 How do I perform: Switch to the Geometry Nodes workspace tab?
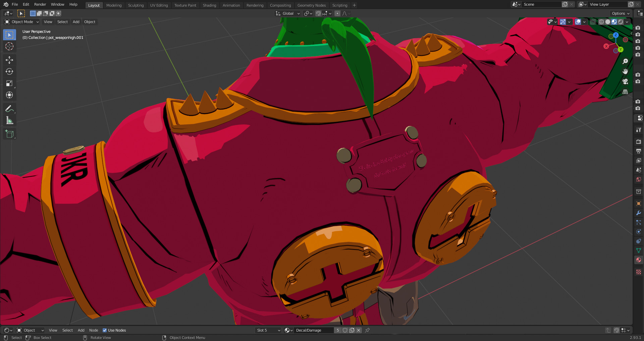click(x=312, y=5)
